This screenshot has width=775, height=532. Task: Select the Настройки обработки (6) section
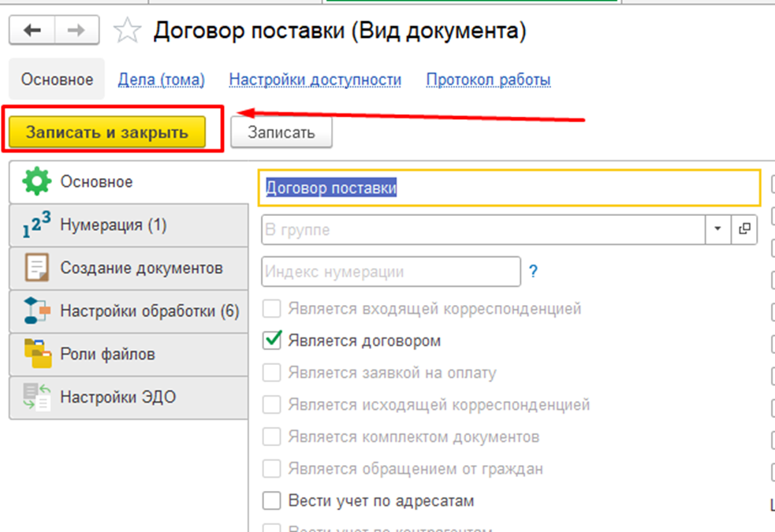129,311
